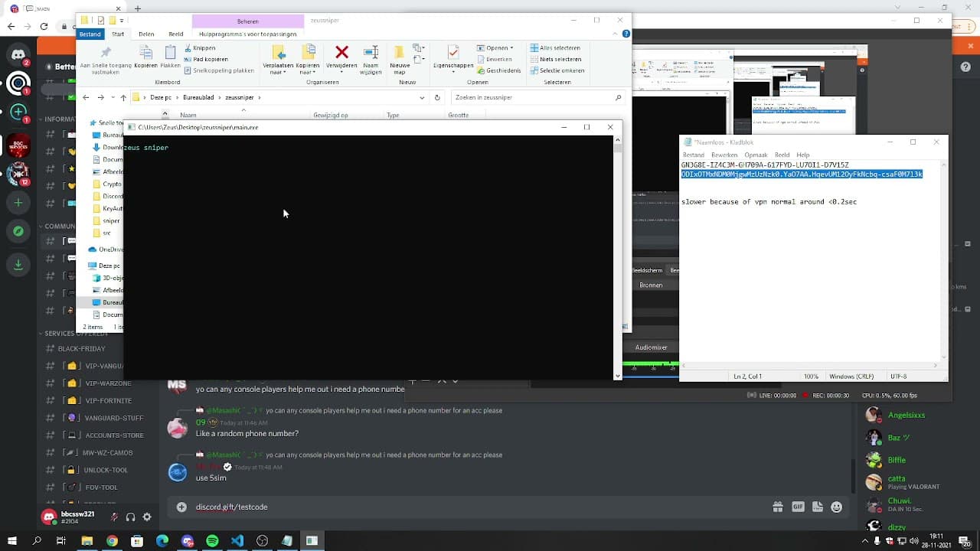Open the sticker picker in Discord
The height and width of the screenshot is (551, 980).
click(x=818, y=507)
